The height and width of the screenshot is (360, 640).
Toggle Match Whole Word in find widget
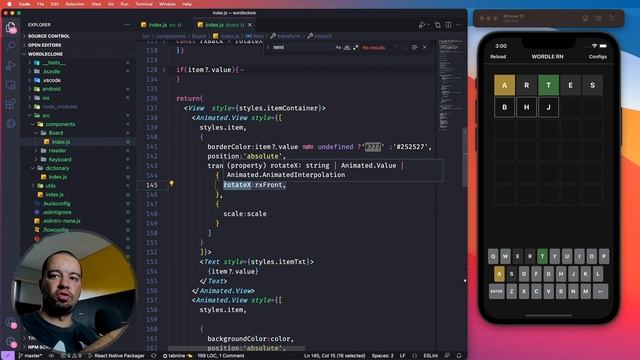click(x=347, y=47)
